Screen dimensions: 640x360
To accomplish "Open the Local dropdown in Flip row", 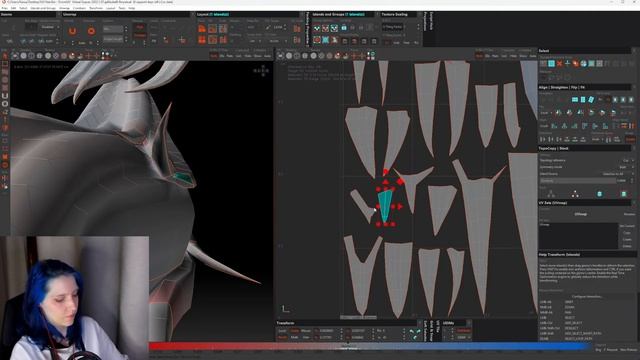I will (x=546, y=113).
